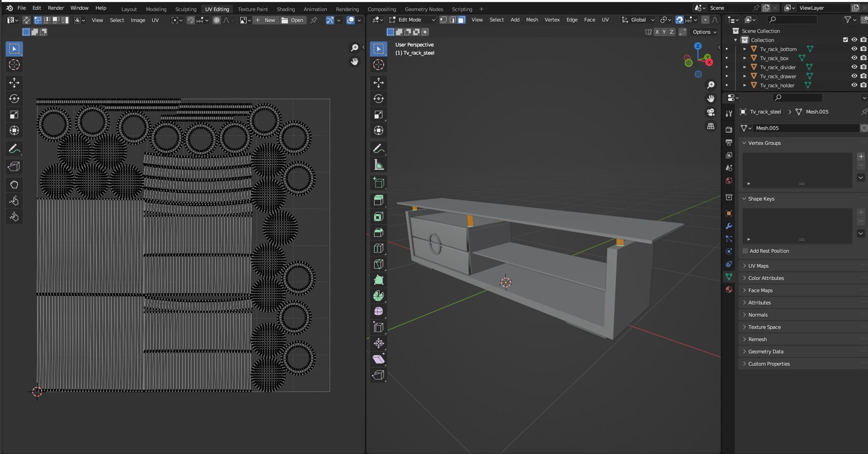
Task: Select the Smooth vertices tool
Action: [378, 311]
